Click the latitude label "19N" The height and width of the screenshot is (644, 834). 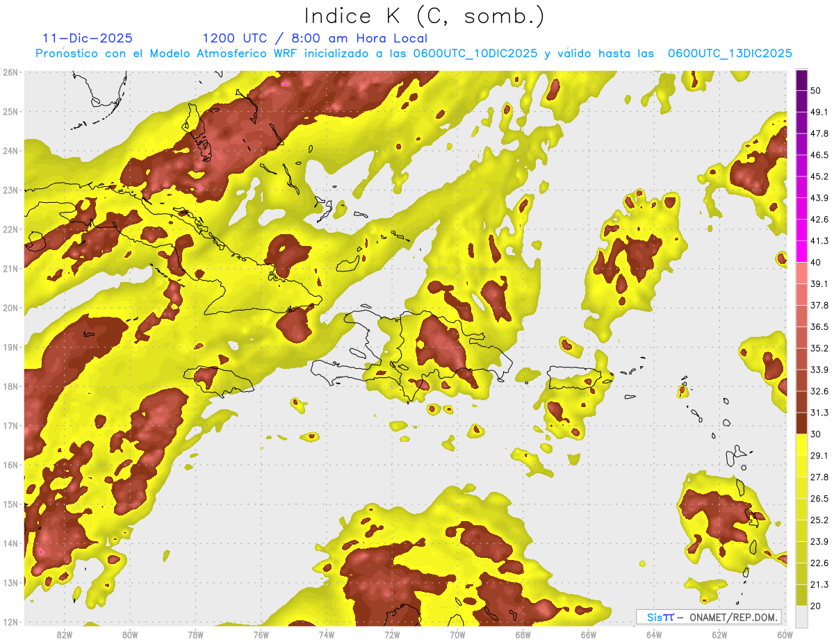pos(10,347)
